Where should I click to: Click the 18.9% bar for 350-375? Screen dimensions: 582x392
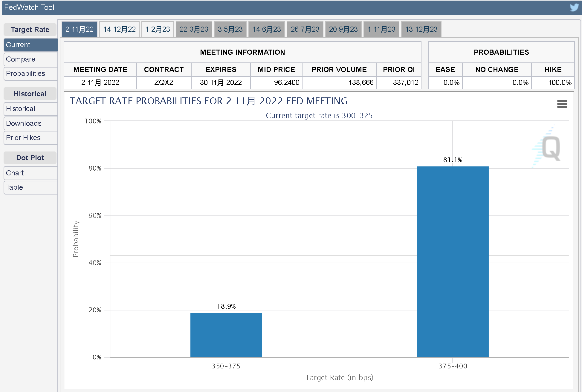tap(226, 335)
